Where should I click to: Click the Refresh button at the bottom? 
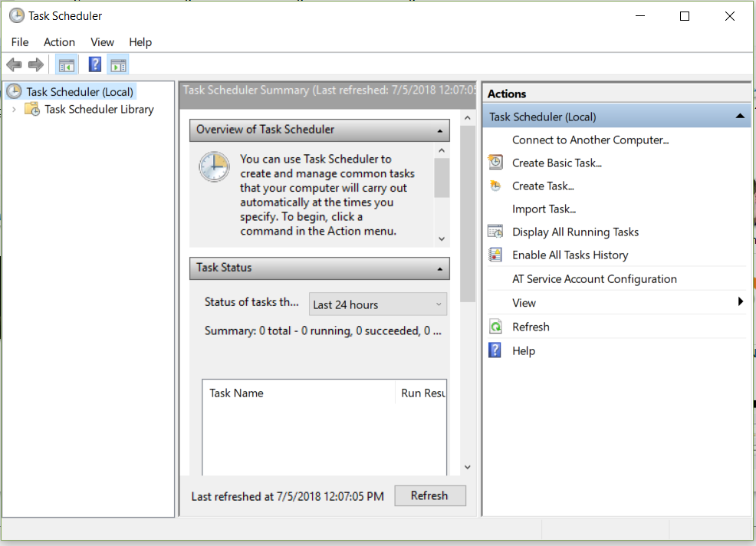pyautogui.click(x=429, y=495)
